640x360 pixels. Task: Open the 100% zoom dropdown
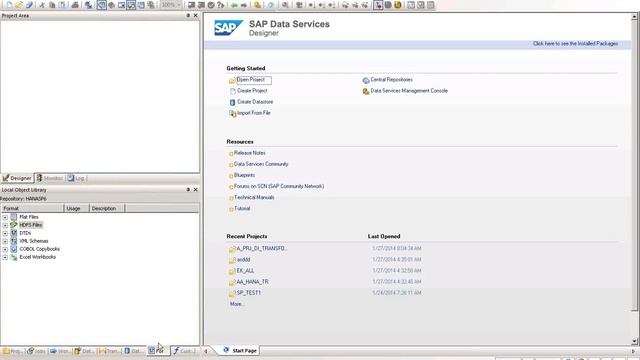(x=178, y=5)
